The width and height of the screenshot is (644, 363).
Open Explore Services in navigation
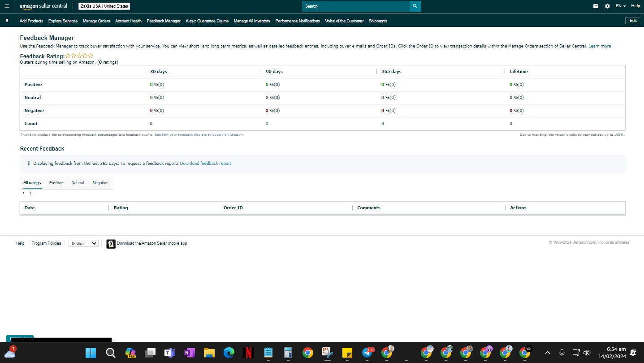pyautogui.click(x=63, y=21)
